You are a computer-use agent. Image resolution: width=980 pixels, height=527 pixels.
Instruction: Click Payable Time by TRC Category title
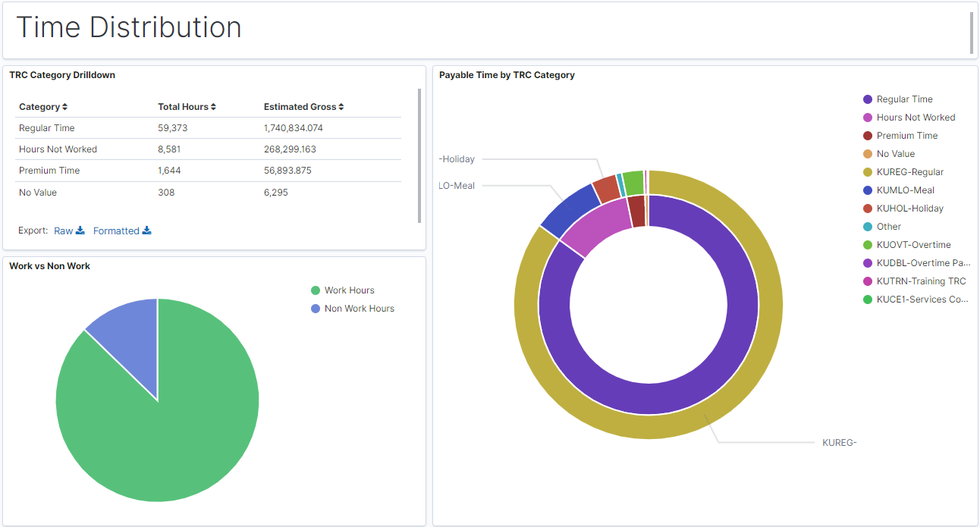(x=507, y=75)
